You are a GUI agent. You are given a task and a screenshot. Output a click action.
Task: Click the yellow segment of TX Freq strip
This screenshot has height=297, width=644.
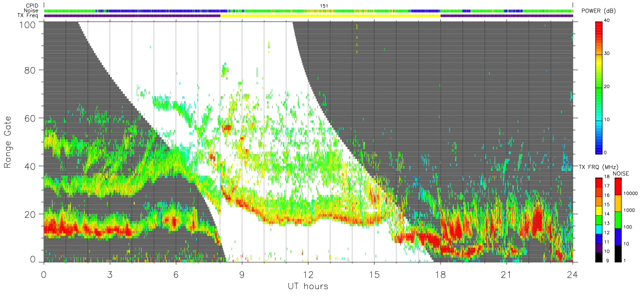[330, 16]
